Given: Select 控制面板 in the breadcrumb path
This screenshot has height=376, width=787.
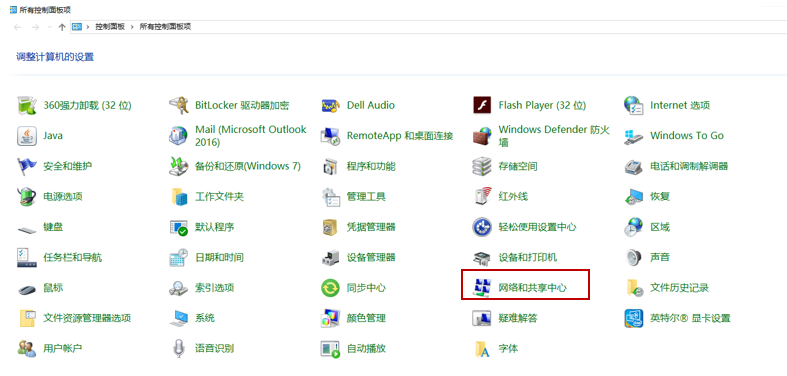Looking at the screenshot, I should 110,27.
